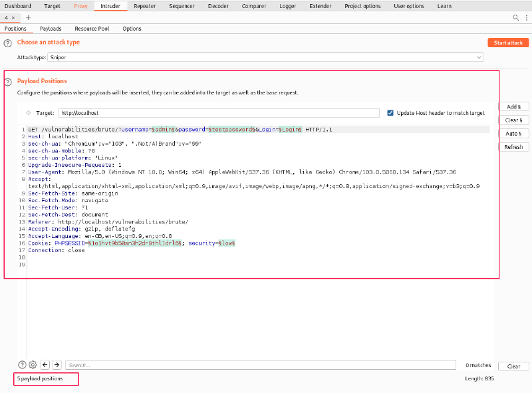
Task: Add a new Intruder tab with plus icon
Action: (x=28, y=17)
